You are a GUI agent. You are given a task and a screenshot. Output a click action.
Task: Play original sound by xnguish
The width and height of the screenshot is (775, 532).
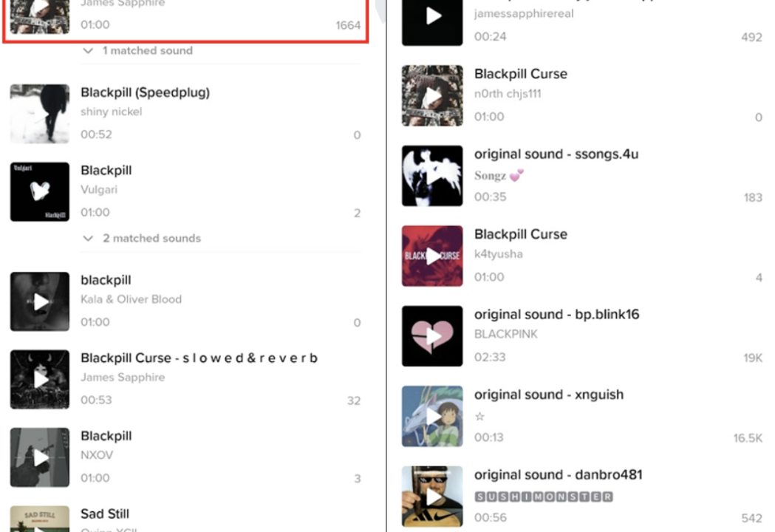[432, 416]
